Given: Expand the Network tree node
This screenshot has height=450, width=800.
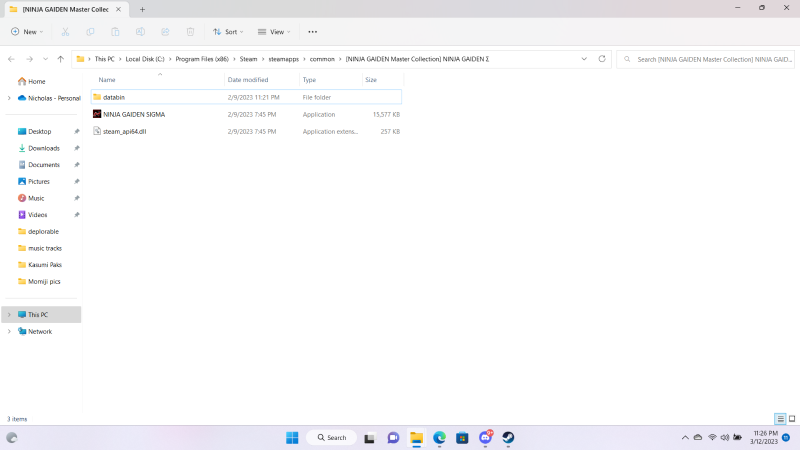Looking at the screenshot, I should point(9,332).
